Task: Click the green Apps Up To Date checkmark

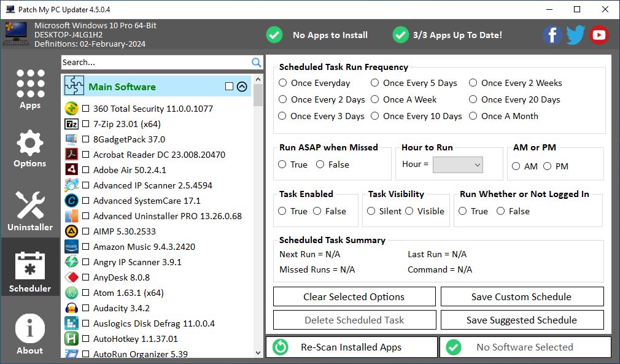Action: pyautogui.click(x=401, y=35)
